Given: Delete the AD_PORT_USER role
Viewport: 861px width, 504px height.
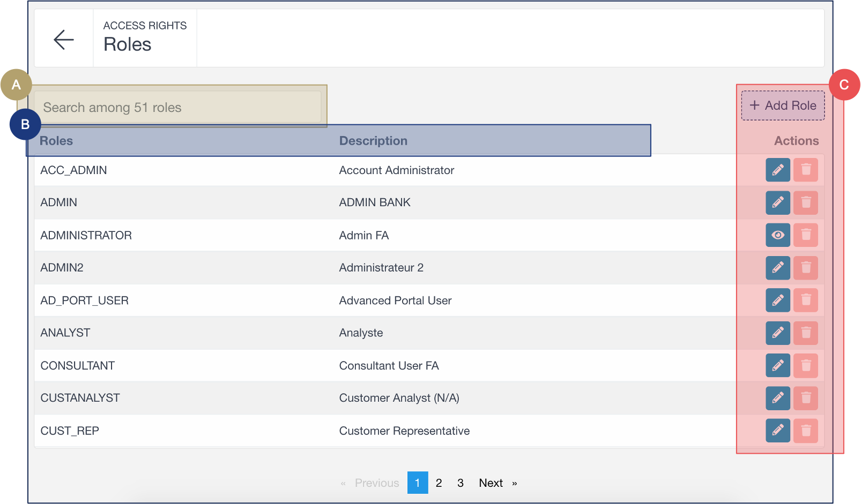Looking at the screenshot, I should (805, 300).
